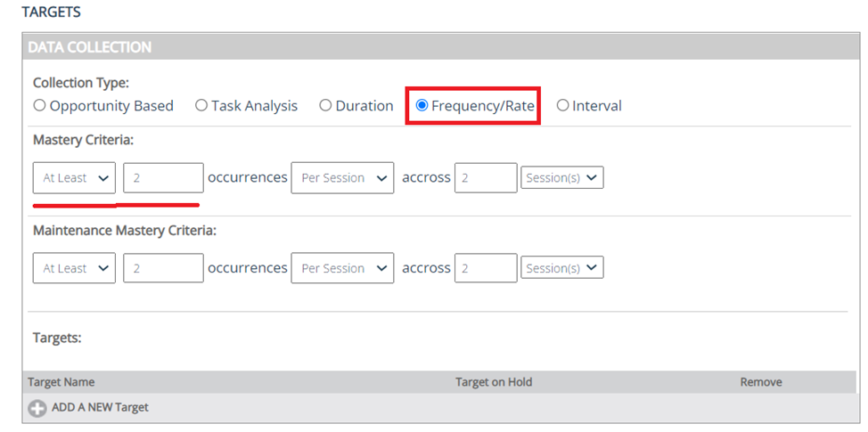The image size is (868, 432).
Task: Select Duration as the collection type
Action: coord(325,106)
